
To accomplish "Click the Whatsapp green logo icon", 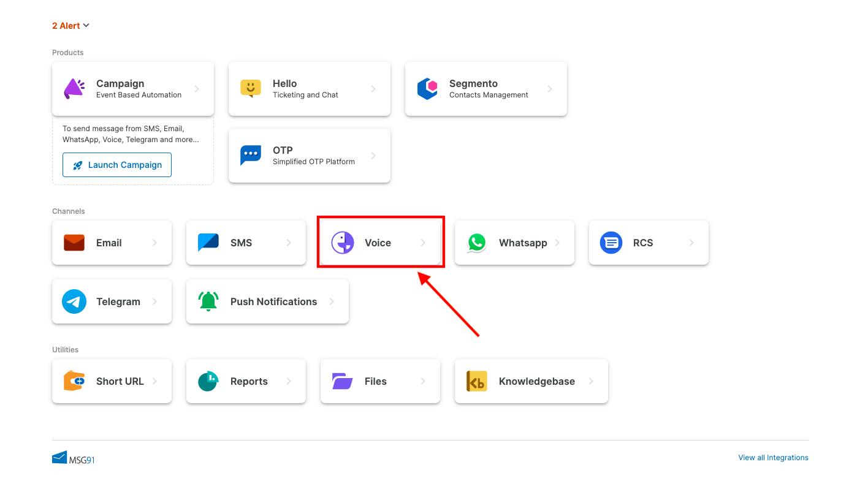I will tap(477, 243).
